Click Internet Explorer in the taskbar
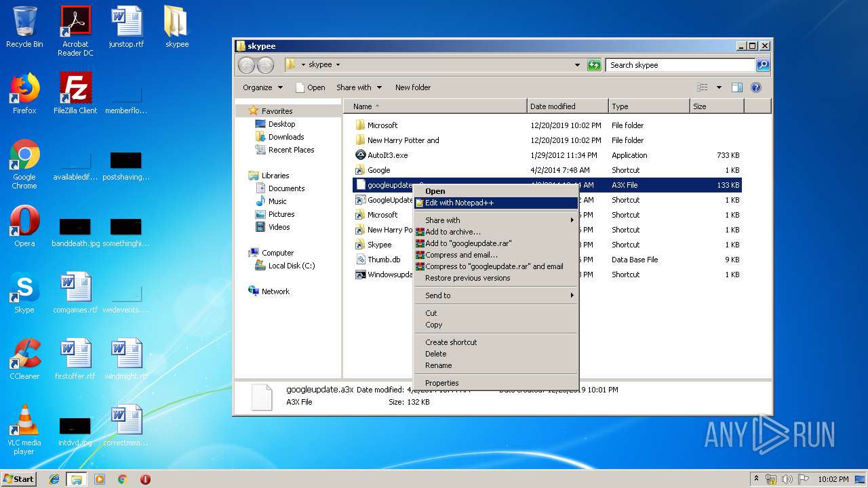Viewport: 868px width, 488px height. [54, 479]
